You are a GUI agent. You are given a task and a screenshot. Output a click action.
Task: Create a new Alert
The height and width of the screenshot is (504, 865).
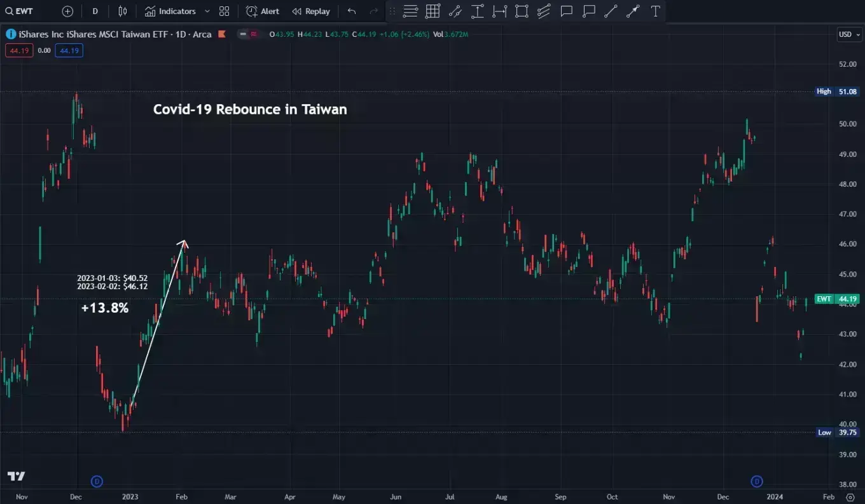point(263,11)
